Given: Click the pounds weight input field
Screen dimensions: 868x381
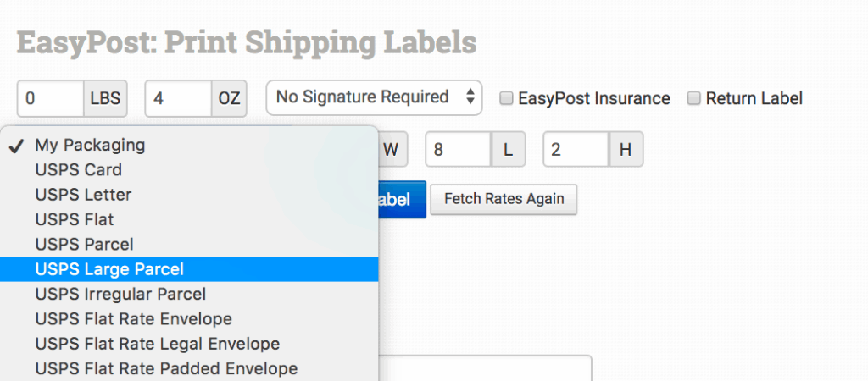Looking at the screenshot, I should click(50, 98).
